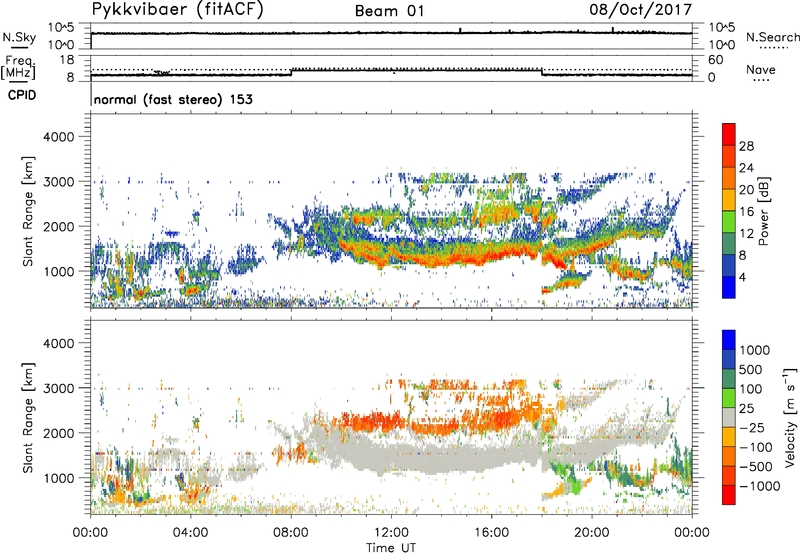Click the 'Time UT' axis label
Viewport: 800px width, 554px height.
pos(391,548)
